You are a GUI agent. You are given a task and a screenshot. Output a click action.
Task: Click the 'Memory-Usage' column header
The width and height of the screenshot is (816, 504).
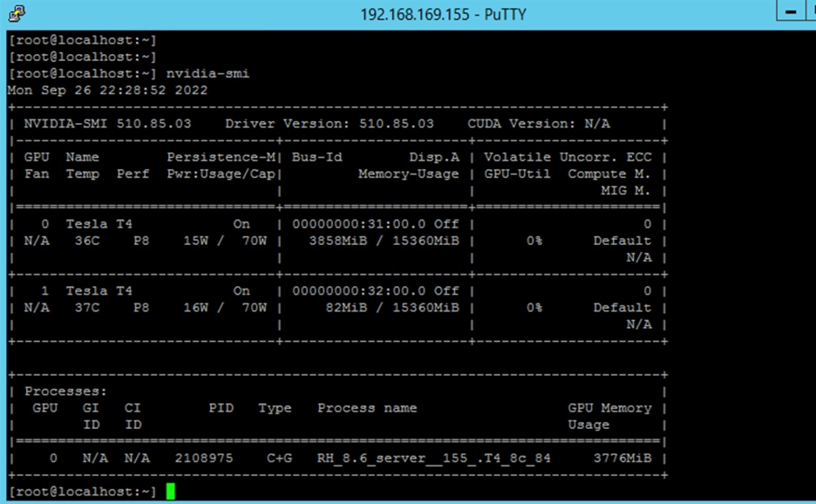pyautogui.click(x=409, y=174)
